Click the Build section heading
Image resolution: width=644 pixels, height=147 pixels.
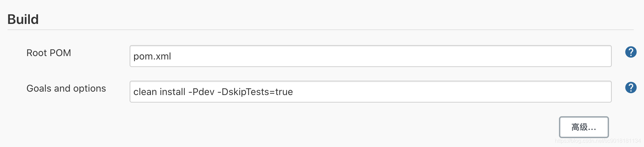pyautogui.click(x=23, y=19)
